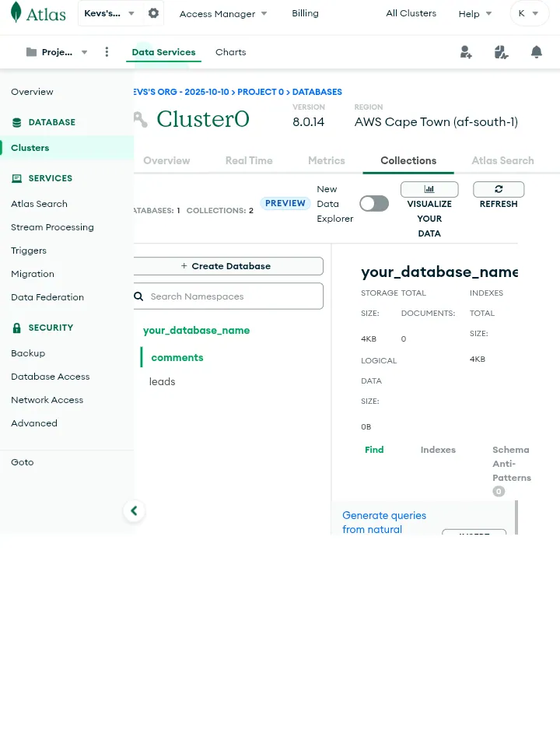
Task: Open the Atlas Search cluster tab
Action: [x=503, y=160]
